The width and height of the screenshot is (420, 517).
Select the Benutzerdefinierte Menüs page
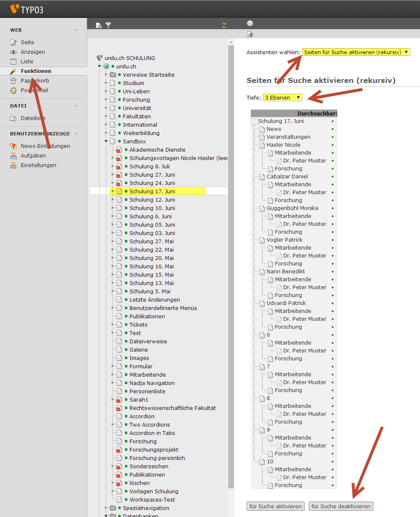tap(163, 308)
